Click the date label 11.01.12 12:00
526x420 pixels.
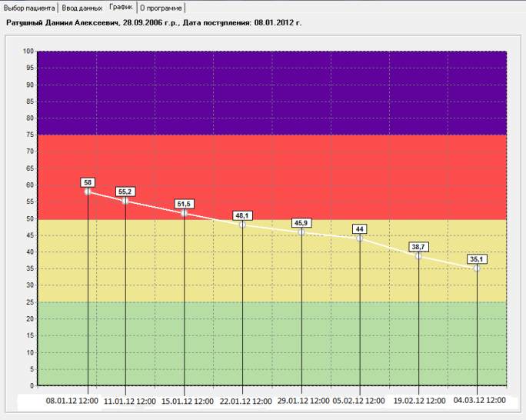click(x=130, y=402)
